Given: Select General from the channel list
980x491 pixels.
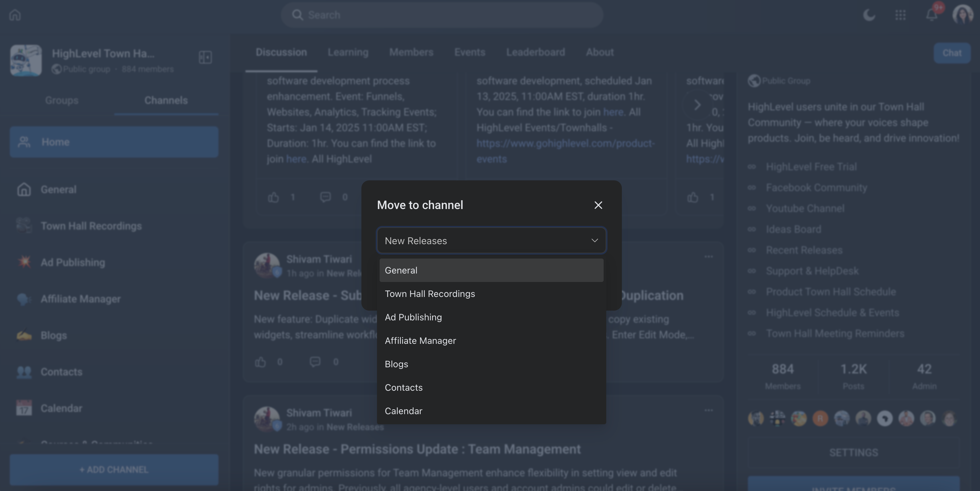Looking at the screenshot, I should [x=491, y=271].
